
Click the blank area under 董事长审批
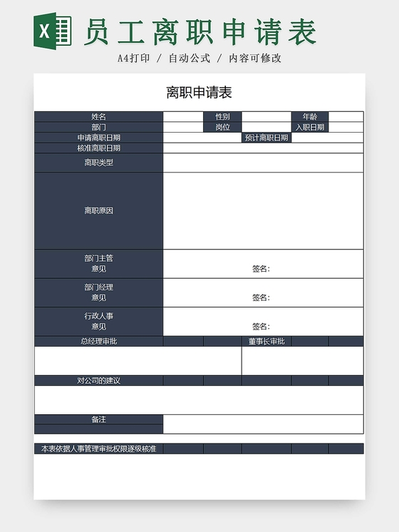click(303, 361)
